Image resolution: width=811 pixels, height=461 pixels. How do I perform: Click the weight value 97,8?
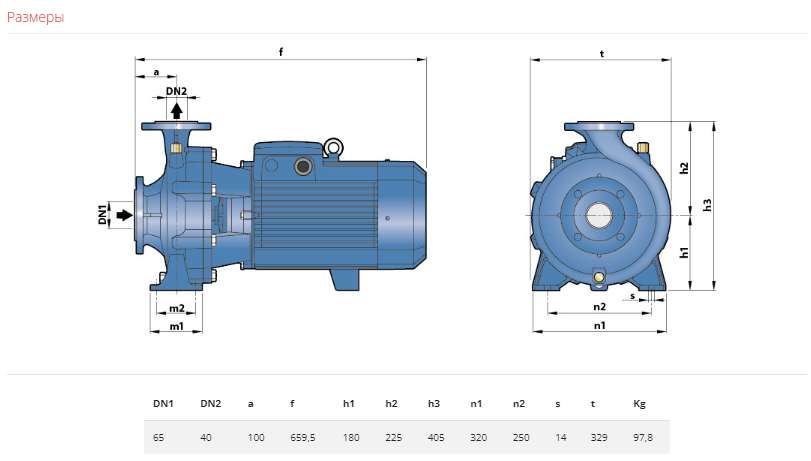click(643, 438)
